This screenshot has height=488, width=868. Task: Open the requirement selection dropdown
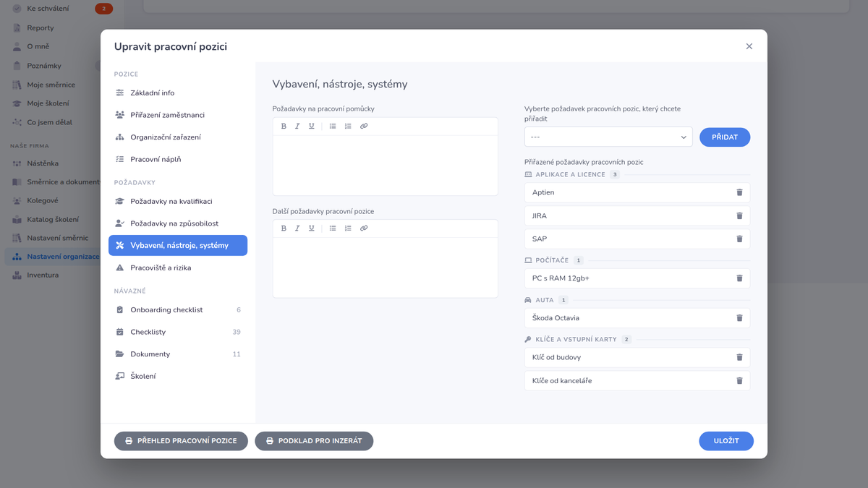point(608,137)
